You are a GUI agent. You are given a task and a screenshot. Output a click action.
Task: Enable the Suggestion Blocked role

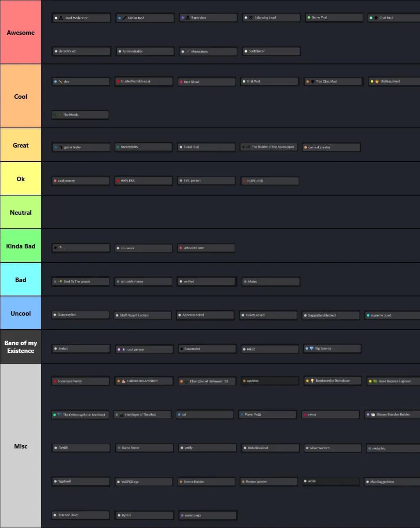(331, 315)
